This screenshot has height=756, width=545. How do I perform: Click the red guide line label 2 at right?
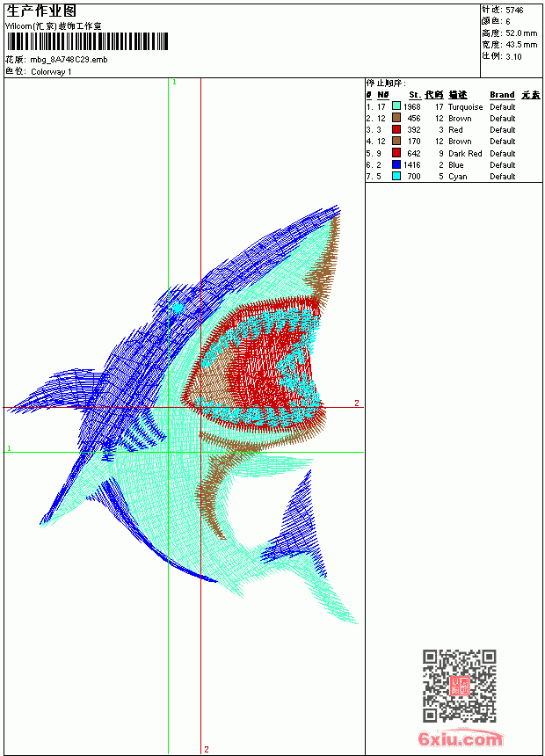tap(356, 403)
